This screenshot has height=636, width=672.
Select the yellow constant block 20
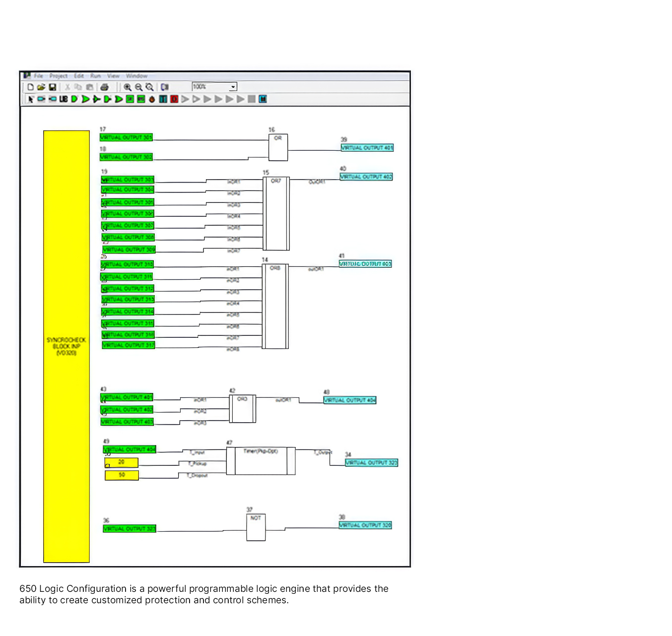(x=122, y=462)
